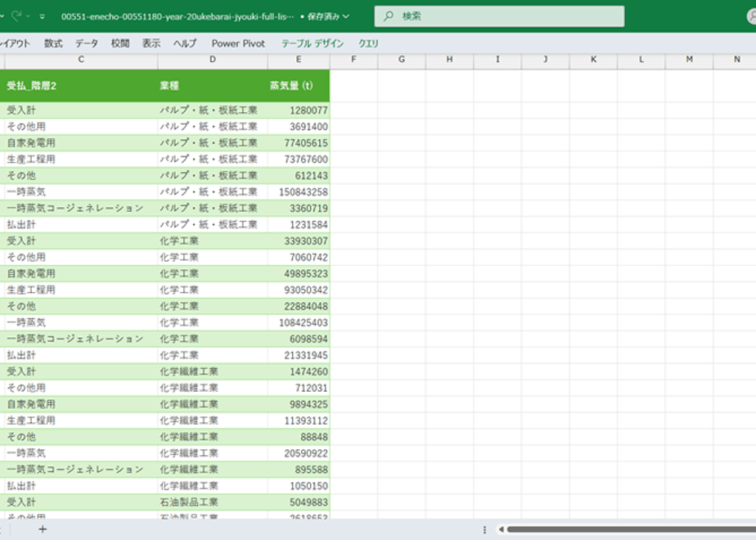Select cell with value 1231584
Viewport: 756px width, 540px height.
coord(299,225)
